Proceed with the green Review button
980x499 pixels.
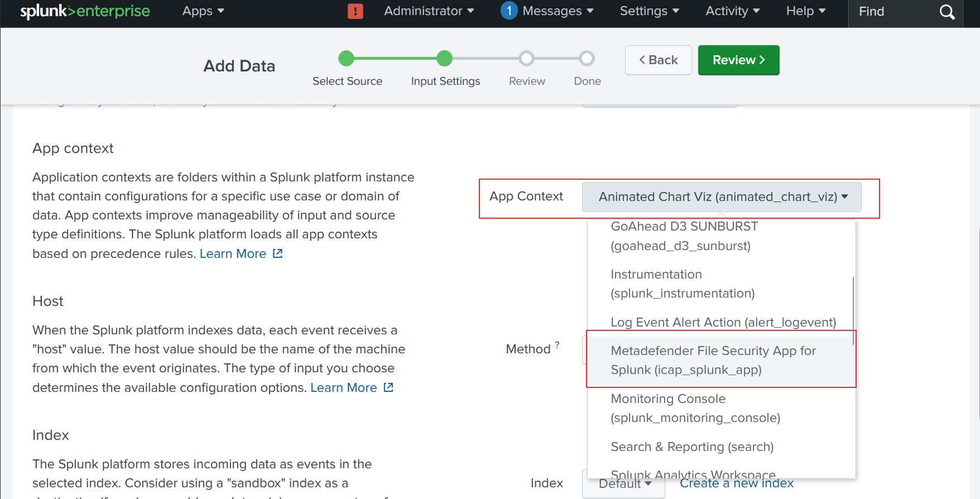click(739, 60)
